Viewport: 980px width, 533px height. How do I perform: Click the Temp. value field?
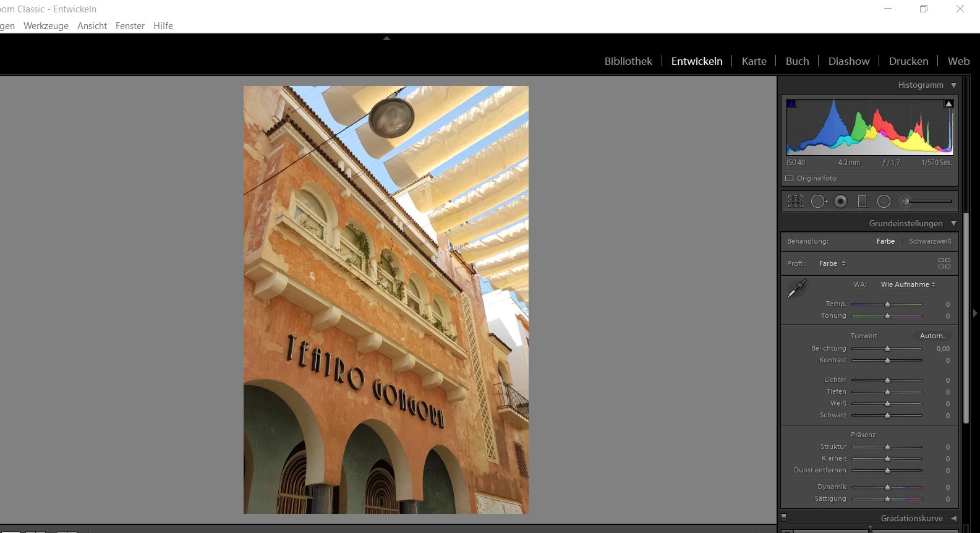tap(947, 304)
